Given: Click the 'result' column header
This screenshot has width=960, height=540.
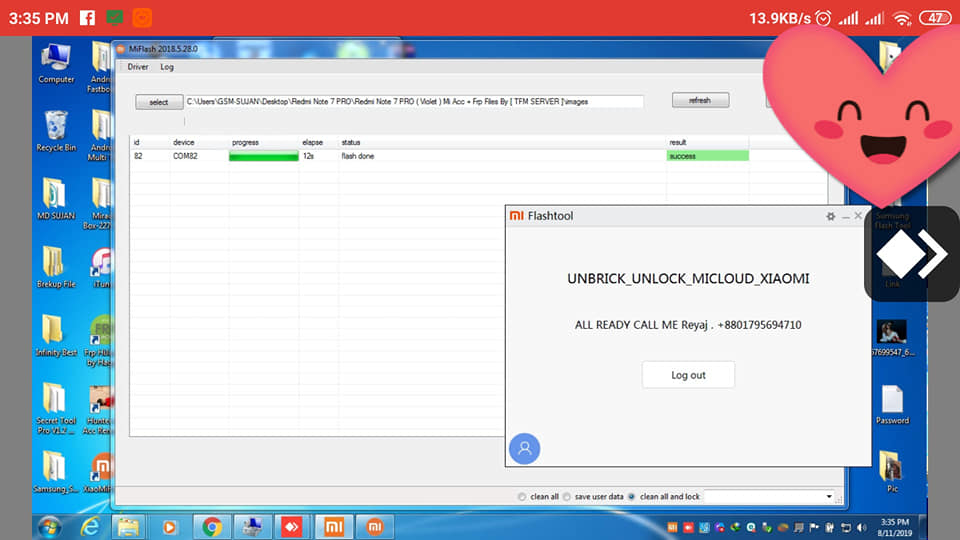Looking at the screenshot, I should 678,142.
